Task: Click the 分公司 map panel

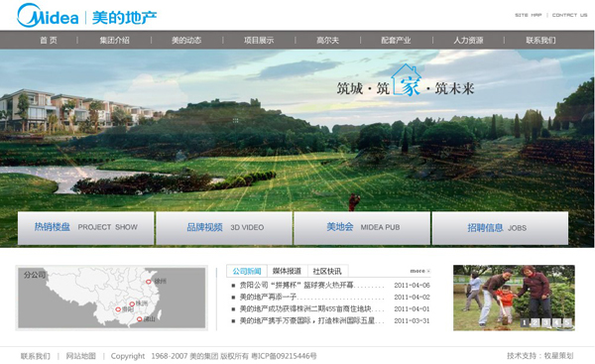Action: click(111, 298)
